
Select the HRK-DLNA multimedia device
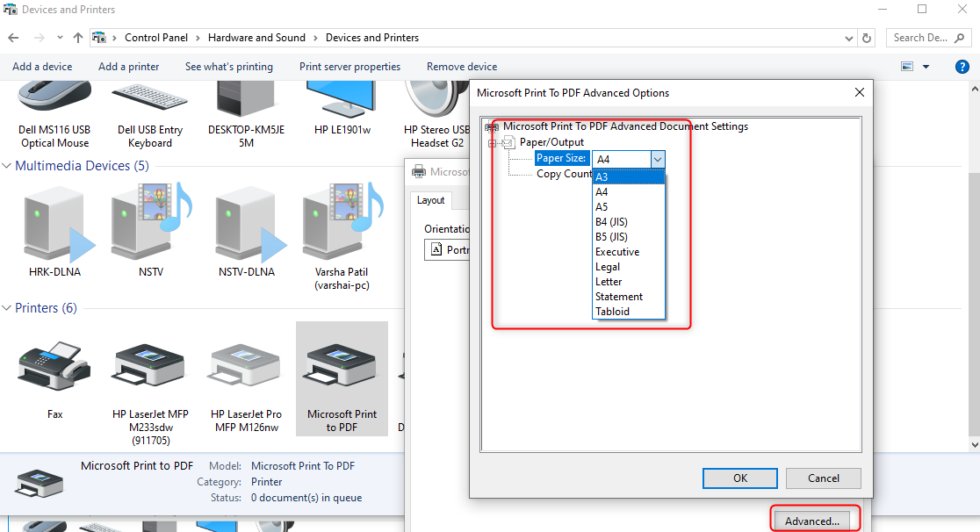(54, 233)
